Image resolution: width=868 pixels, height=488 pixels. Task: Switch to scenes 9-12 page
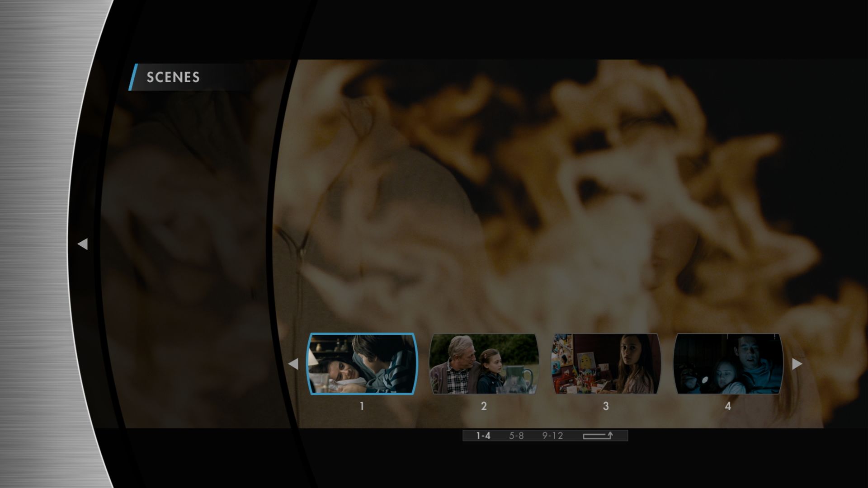click(x=553, y=436)
